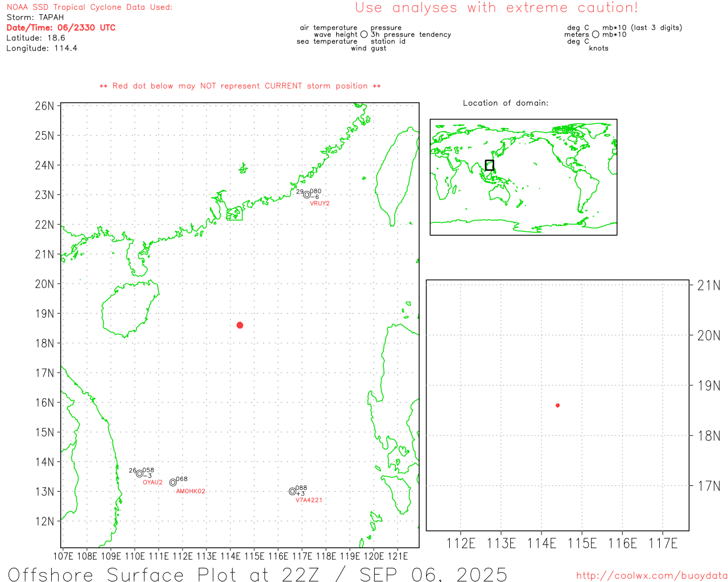The width and height of the screenshot is (728, 582).
Task: Select the red 'OYAU2' station label
Action: [152, 483]
